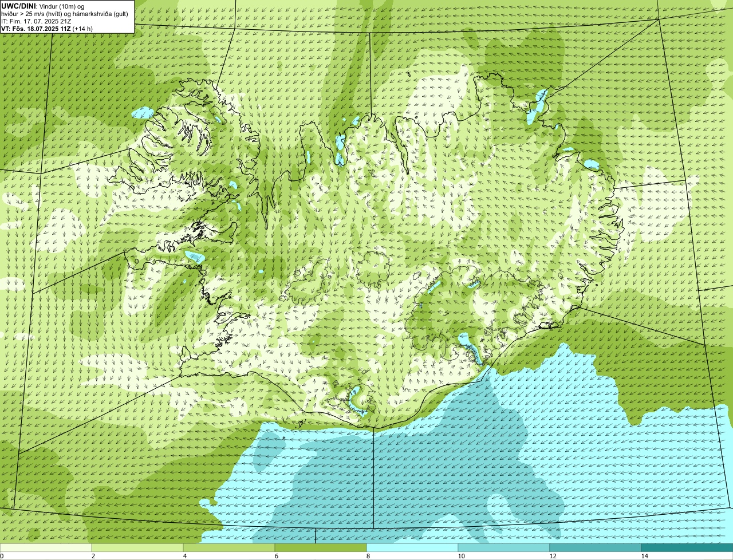This screenshot has width=733, height=560.
Task: Click the 8–10 m/s cyan legend band
Action: pyautogui.click(x=412, y=548)
